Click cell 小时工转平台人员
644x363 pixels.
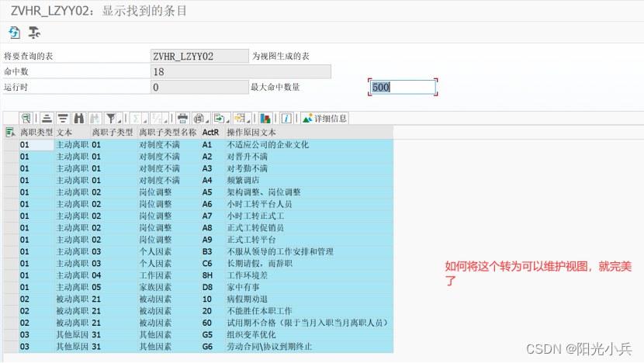309,204
